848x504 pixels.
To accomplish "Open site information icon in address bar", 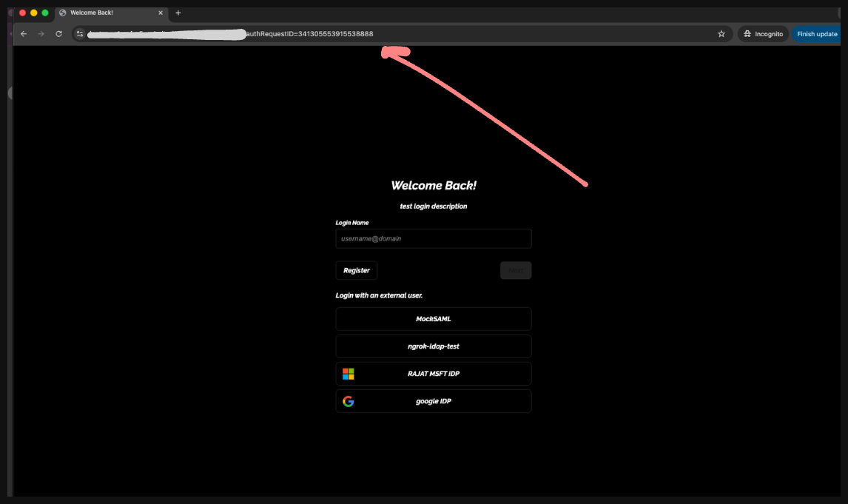I will point(80,33).
